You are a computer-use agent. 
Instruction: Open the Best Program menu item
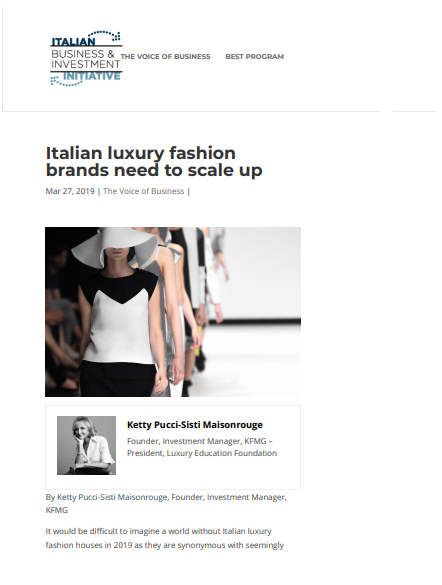pos(254,57)
